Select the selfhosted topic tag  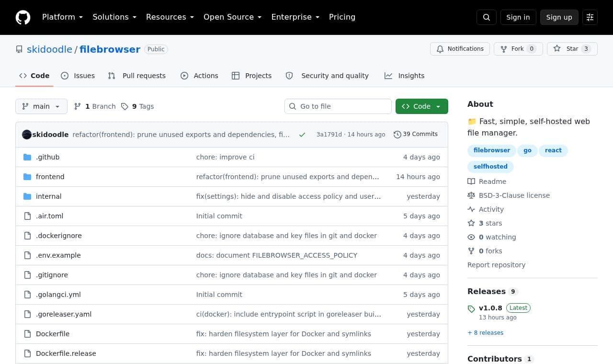tap(490, 167)
